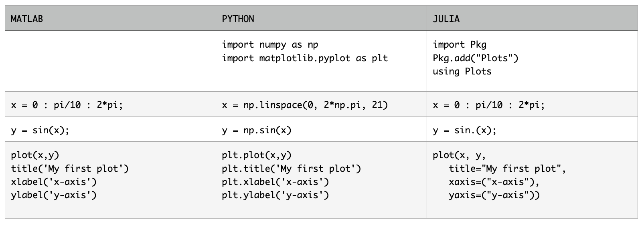Click the JULIA column header
This screenshot has height=225, width=644.
[446, 19]
